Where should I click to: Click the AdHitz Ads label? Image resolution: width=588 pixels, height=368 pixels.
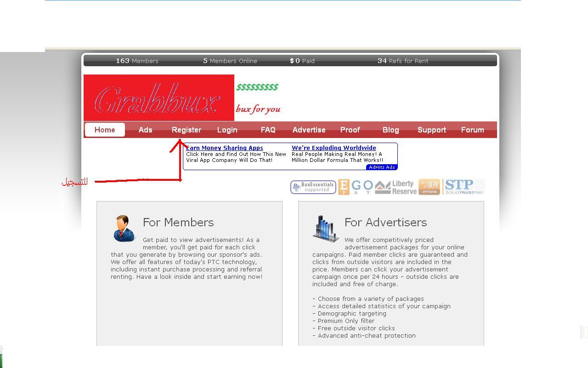tap(382, 167)
